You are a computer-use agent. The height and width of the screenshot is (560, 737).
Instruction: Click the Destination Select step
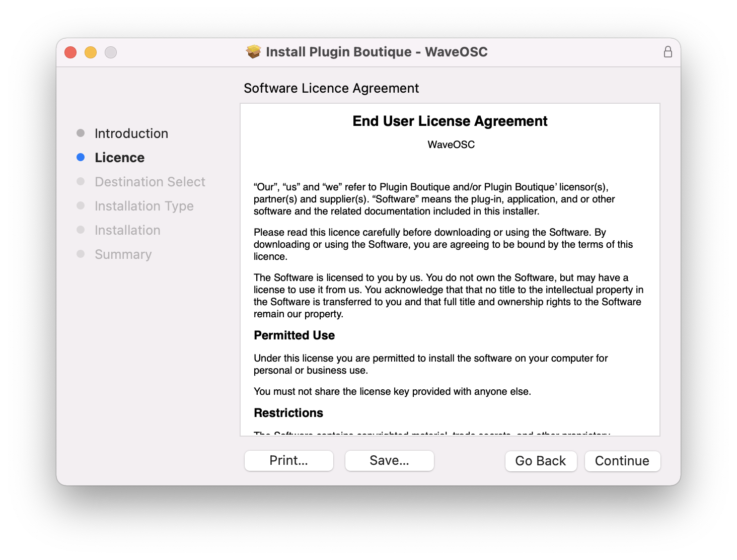pyautogui.click(x=150, y=182)
